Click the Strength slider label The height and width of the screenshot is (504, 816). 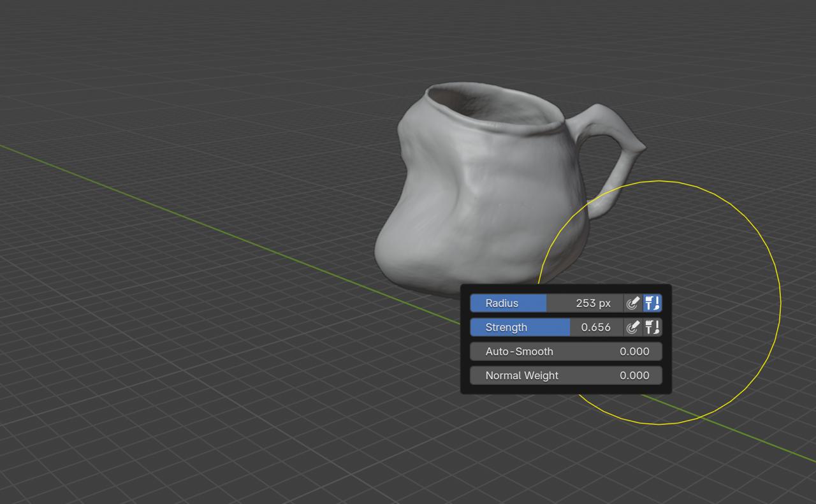[506, 328]
